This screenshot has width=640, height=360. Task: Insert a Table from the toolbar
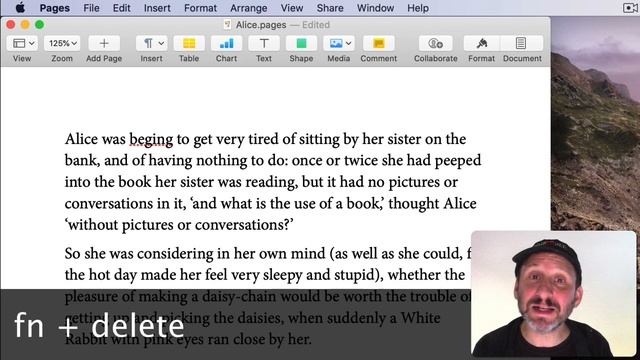coord(189,43)
